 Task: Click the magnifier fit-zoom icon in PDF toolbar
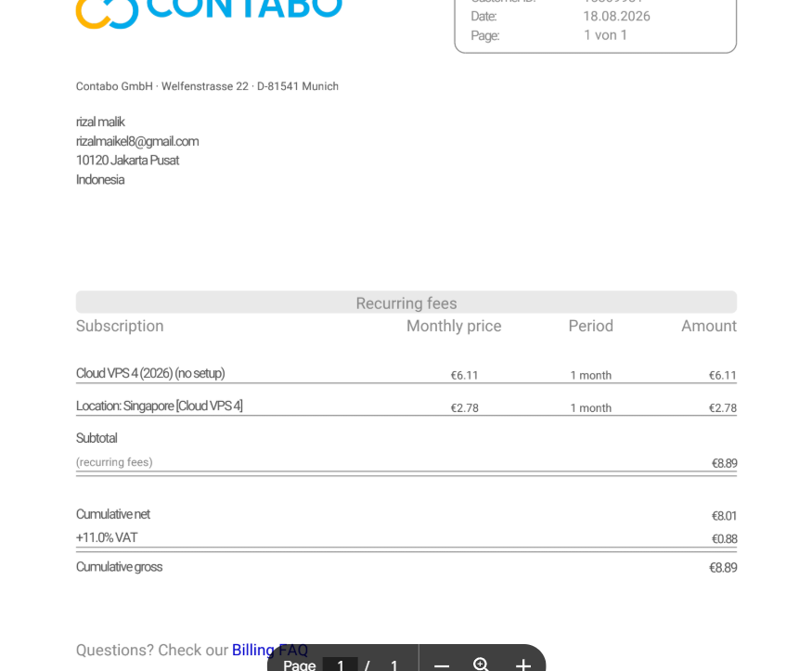point(482,665)
